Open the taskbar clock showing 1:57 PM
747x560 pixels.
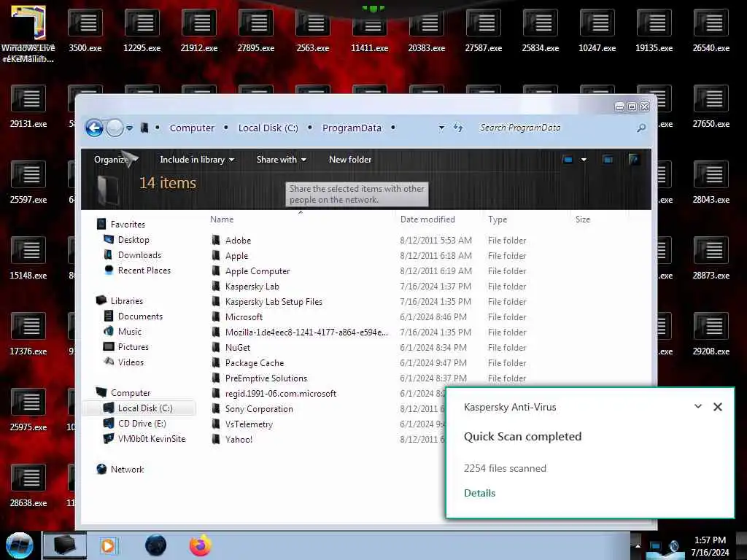click(710, 546)
